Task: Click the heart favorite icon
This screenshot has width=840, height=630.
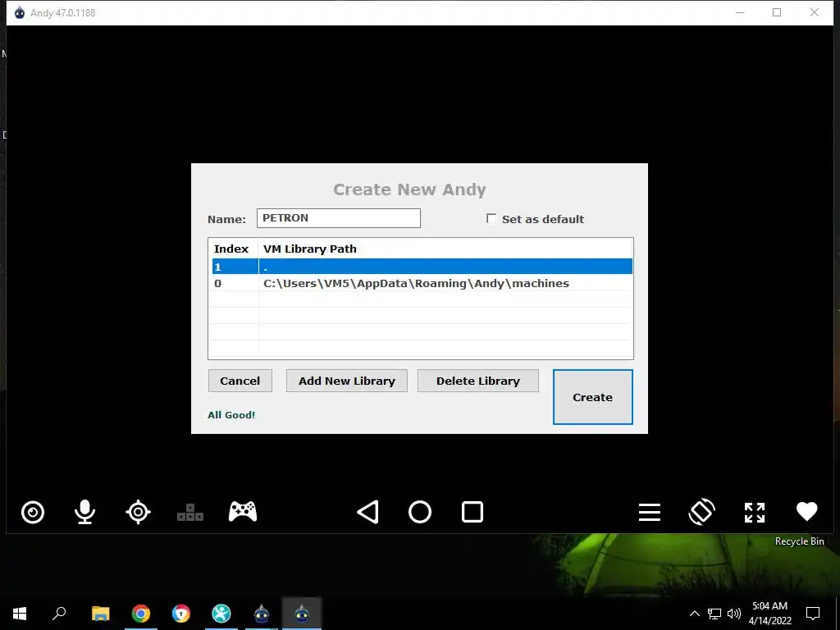Action: (807, 512)
